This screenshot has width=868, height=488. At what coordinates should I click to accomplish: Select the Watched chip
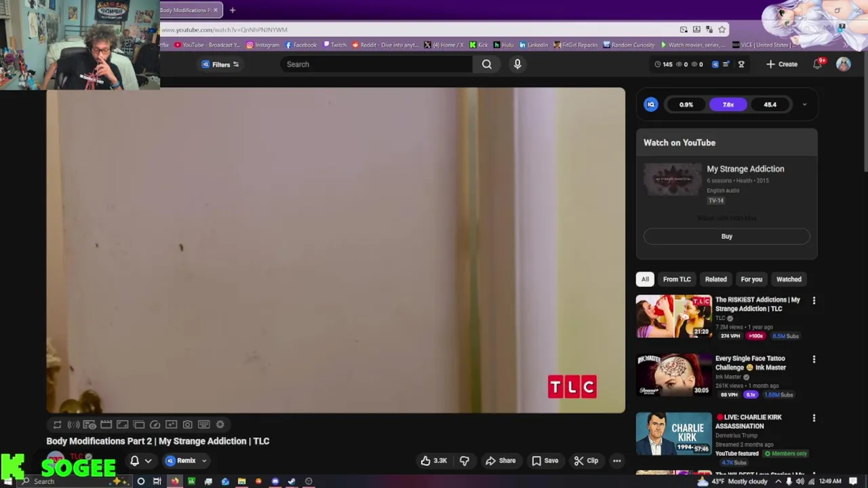(789, 279)
